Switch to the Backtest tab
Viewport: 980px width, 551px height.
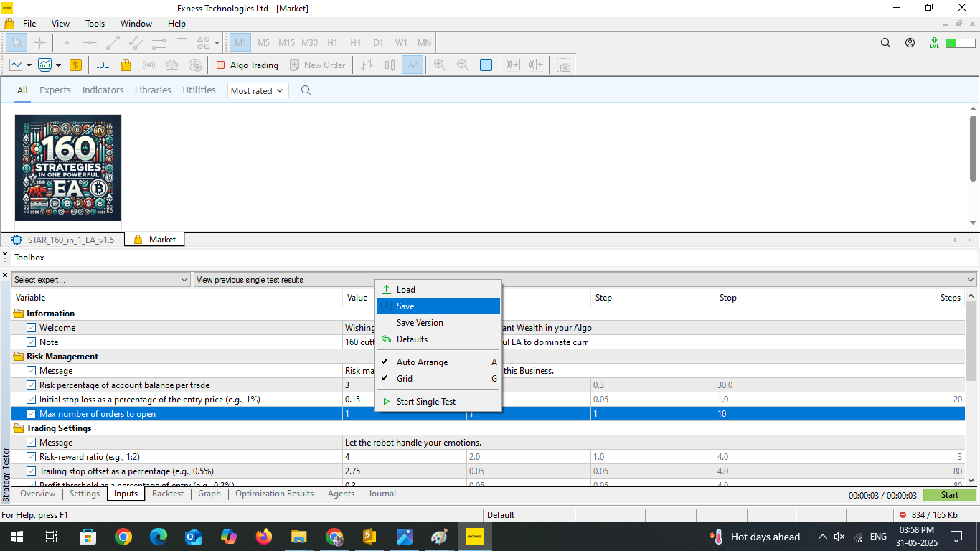pos(168,494)
